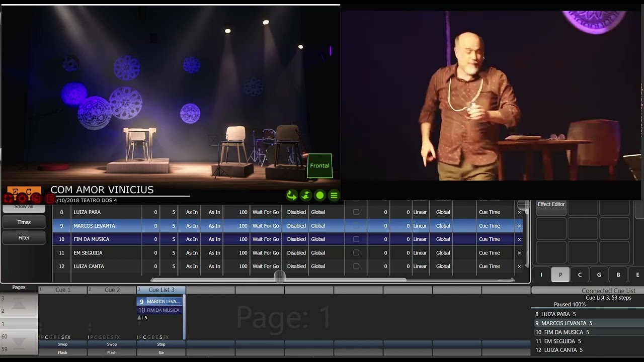644x362 pixels.
Task: Select 11 EM SEGUIDA in Connected Cue List
Action: (588, 341)
